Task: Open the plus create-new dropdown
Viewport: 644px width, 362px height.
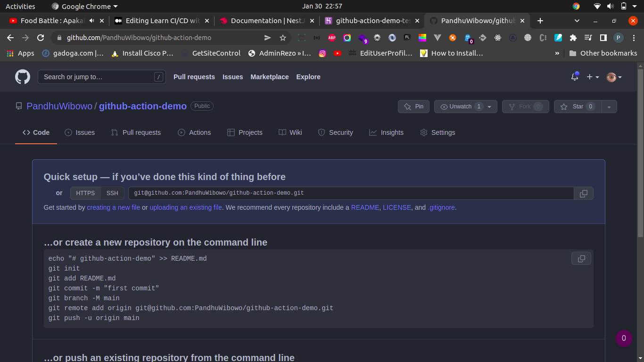Action: tap(593, 77)
